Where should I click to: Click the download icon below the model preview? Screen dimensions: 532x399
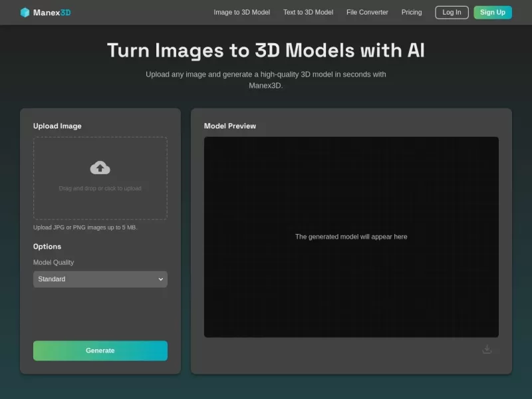coord(487,348)
